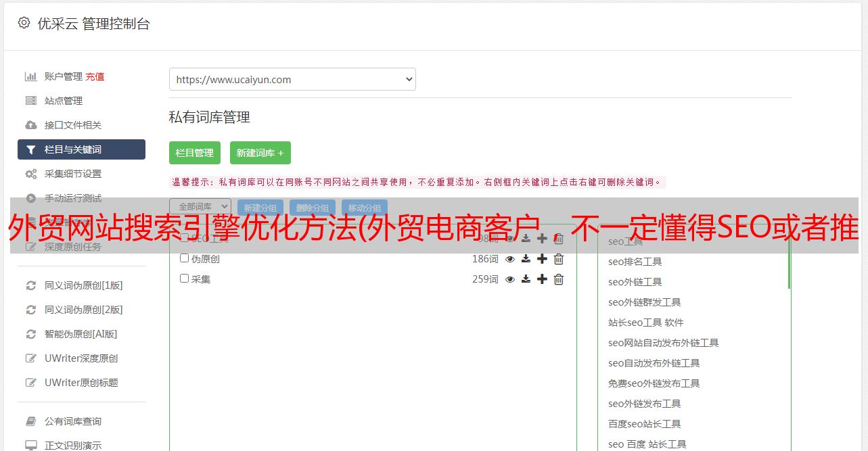Image resolution: width=868 pixels, height=451 pixels.
Task: Click the book icon beside 公有词库查询
Action: tap(31, 421)
